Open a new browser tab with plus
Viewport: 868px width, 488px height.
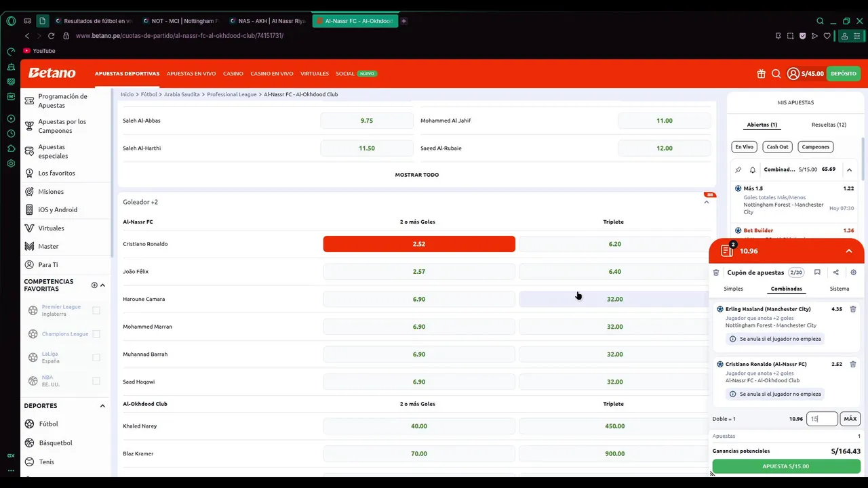[403, 21]
